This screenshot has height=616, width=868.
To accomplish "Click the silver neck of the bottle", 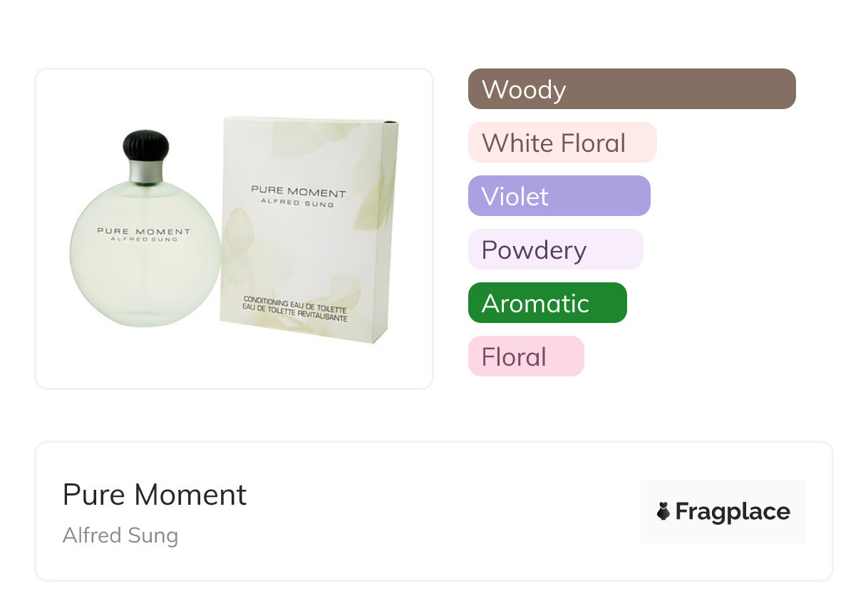I will pyautogui.click(x=146, y=172).
